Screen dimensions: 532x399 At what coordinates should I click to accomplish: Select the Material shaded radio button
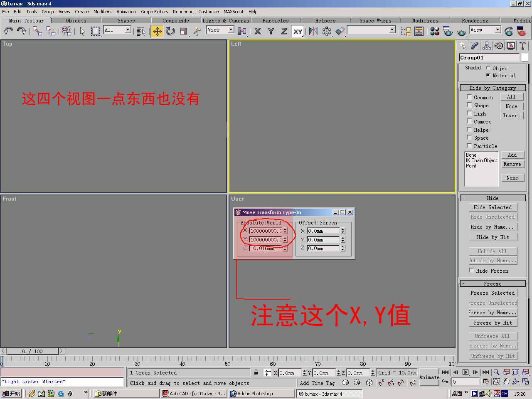point(488,75)
